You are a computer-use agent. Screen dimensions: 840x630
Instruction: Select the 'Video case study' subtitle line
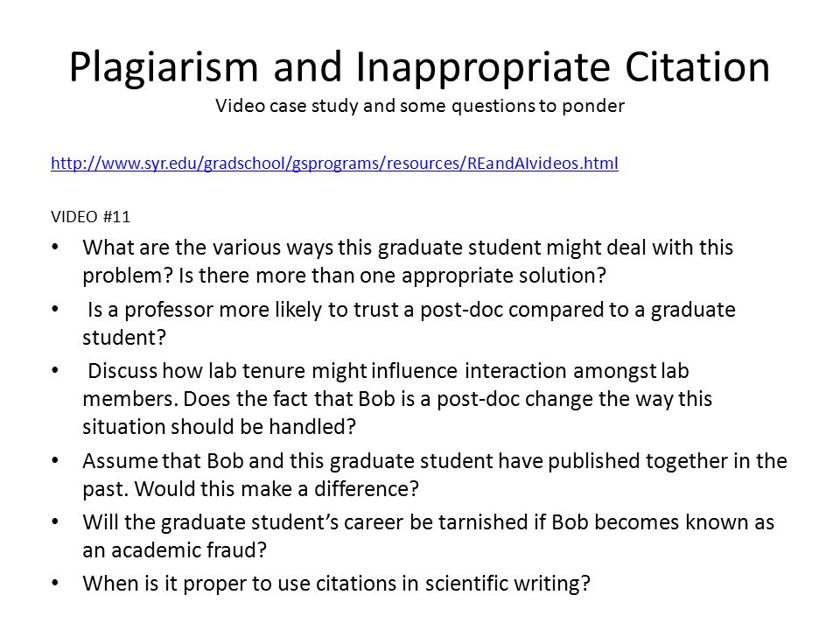[x=419, y=106]
